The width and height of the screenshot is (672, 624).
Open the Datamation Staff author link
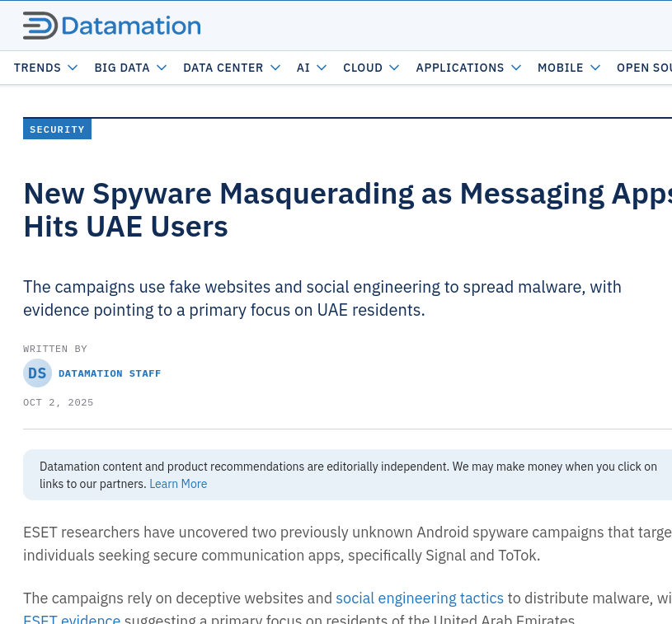click(x=110, y=373)
